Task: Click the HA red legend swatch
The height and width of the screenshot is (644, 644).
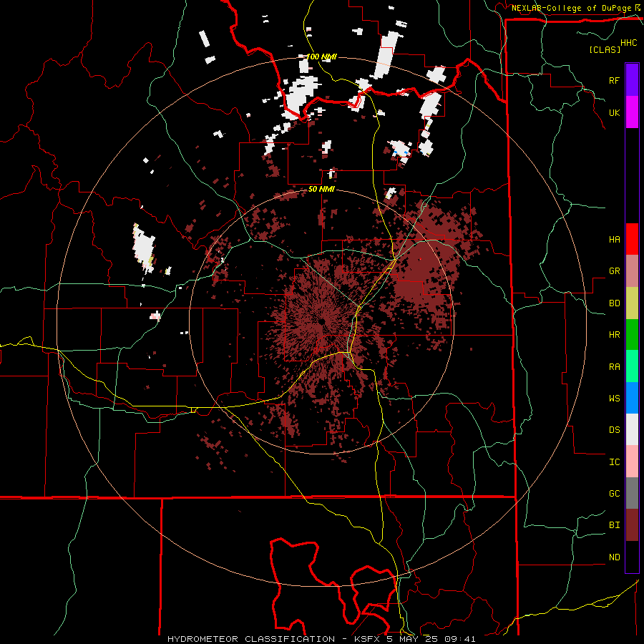Action: 632,239
